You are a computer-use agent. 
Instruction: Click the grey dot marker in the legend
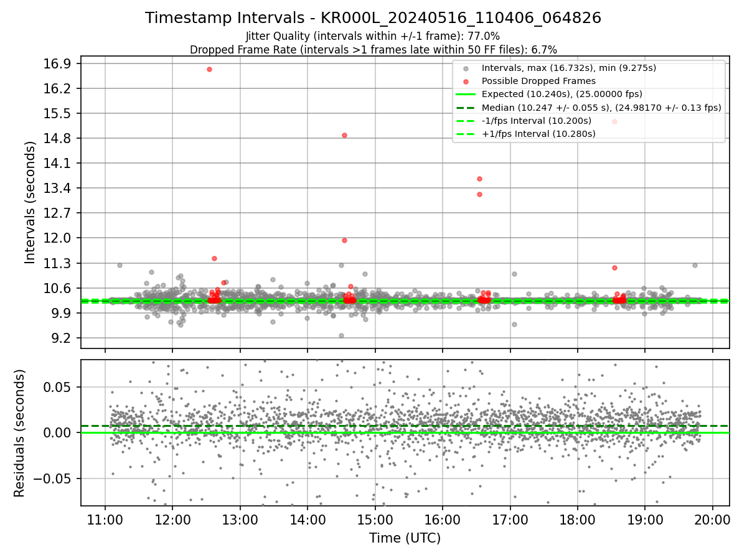(x=467, y=68)
